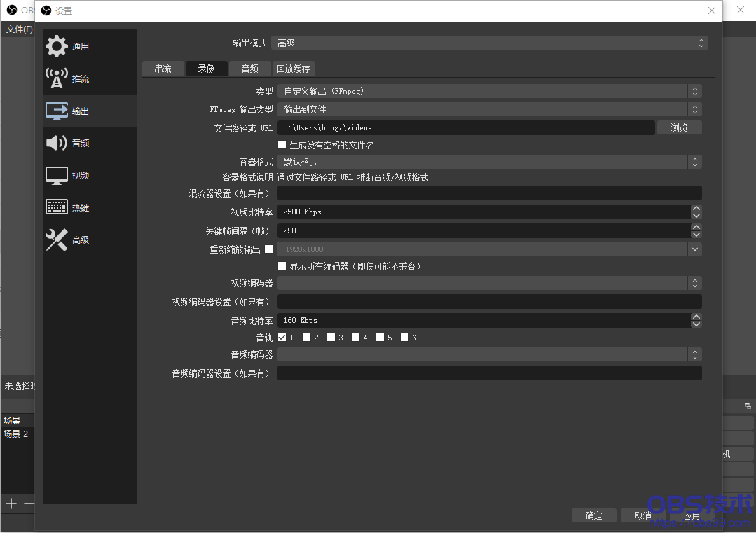Click the 视频编码器设置 input field

click(489, 302)
